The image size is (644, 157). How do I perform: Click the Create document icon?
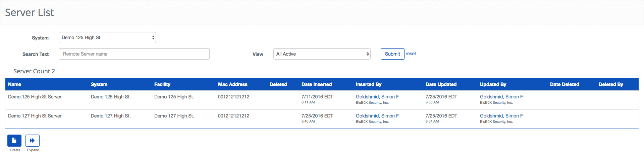point(14,141)
